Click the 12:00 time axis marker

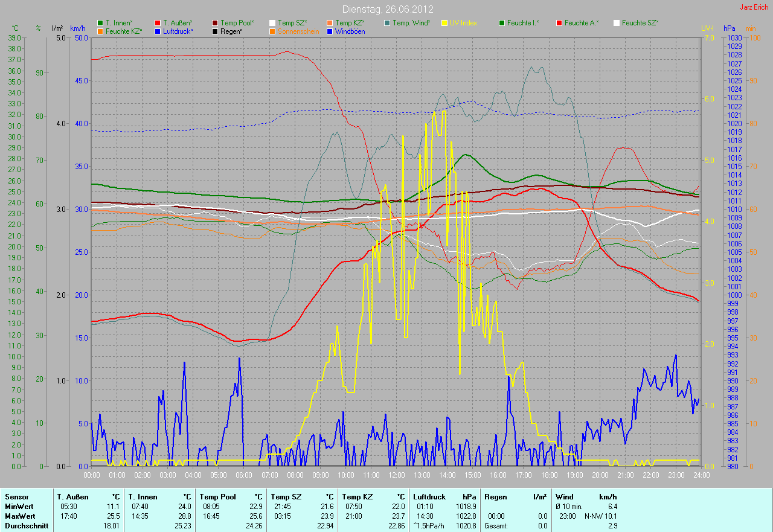click(396, 475)
